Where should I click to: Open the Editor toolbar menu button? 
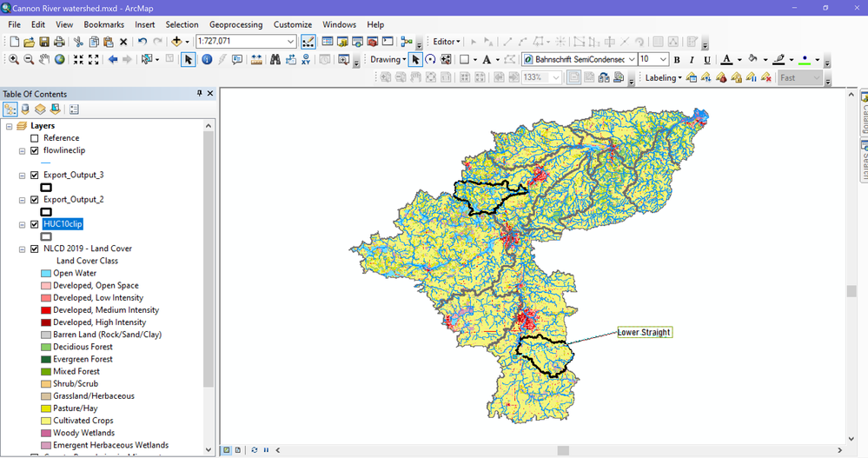coord(447,42)
